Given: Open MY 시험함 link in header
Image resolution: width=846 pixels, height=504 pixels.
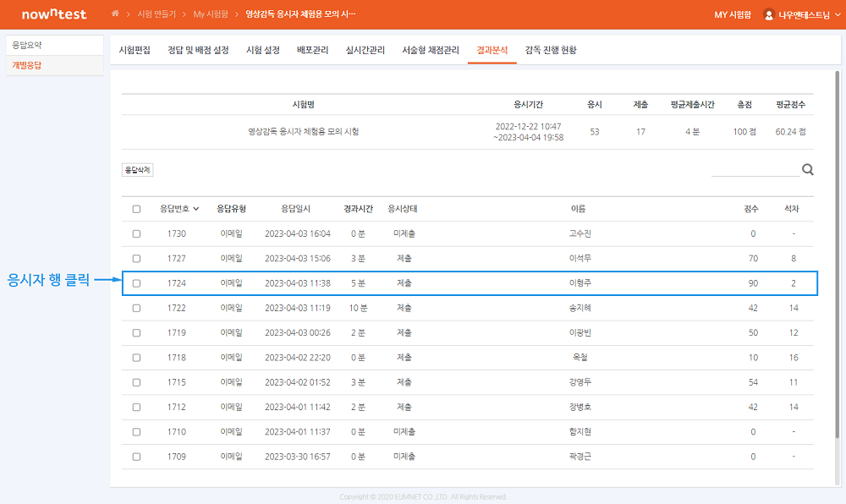Looking at the screenshot, I should pyautogui.click(x=732, y=14).
